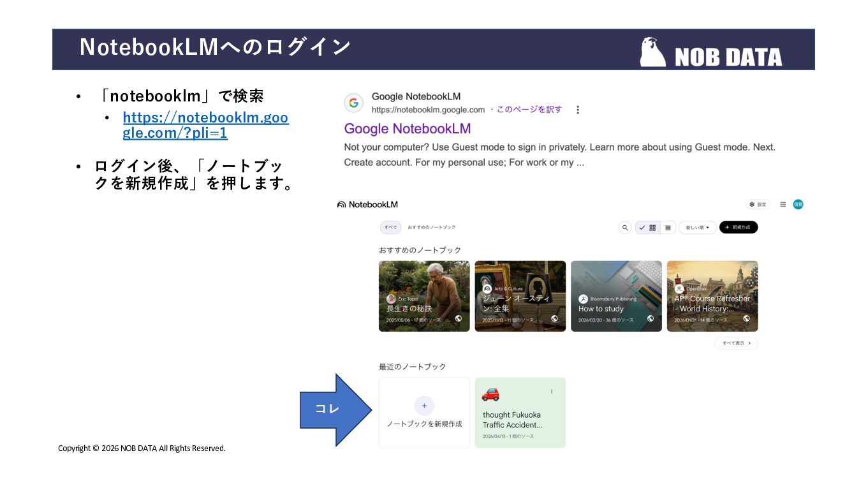Click globe icon on AP Course Refresher card
The image size is (868, 488).
point(746,319)
